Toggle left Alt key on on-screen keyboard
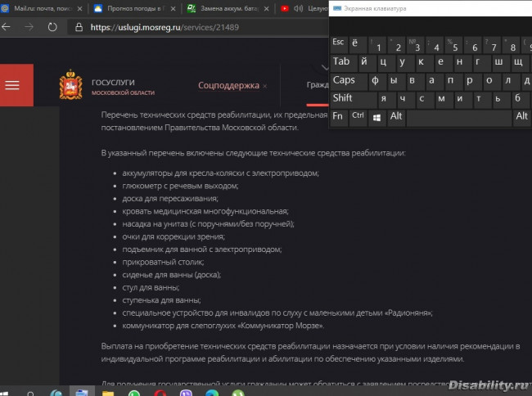Viewport: 532px width, 396px height. coord(396,118)
